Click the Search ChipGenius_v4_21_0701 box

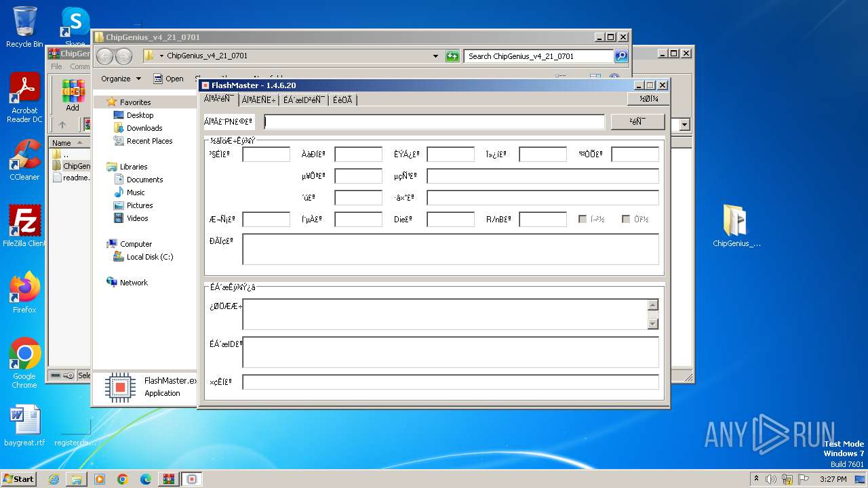tap(539, 56)
